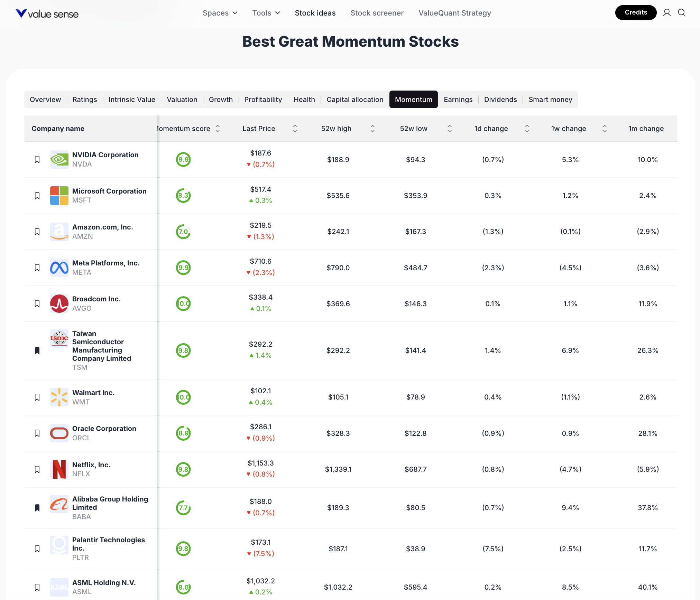Click the NVIDIA company logo

(x=59, y=159)
